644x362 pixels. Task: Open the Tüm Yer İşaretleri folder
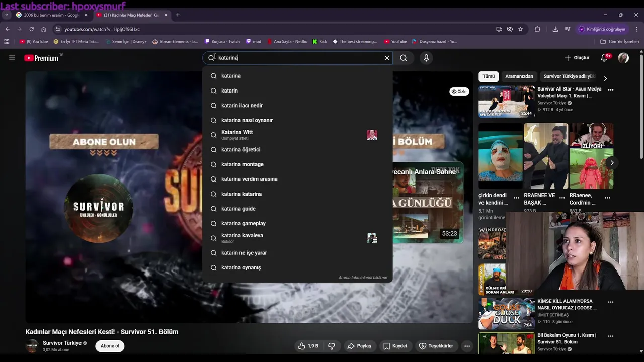coord(620,42)
